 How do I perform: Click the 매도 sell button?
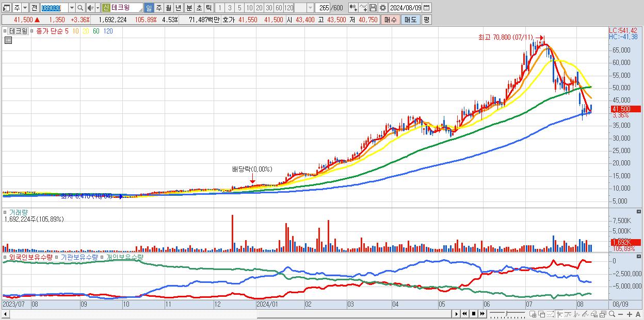(x=410, y=20)
